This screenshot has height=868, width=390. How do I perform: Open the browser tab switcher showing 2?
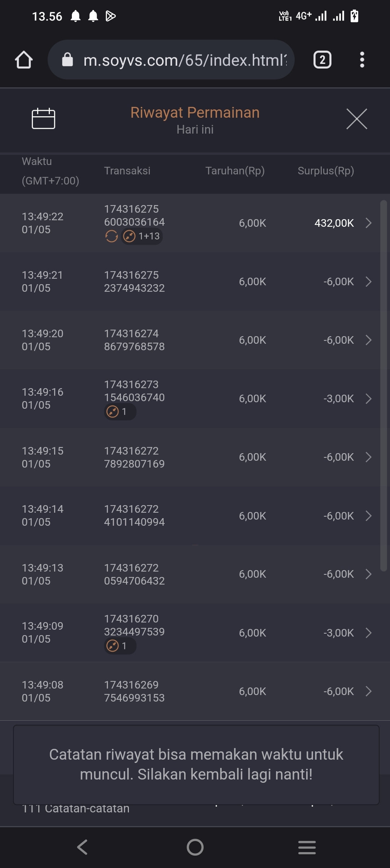click(322, 60)
